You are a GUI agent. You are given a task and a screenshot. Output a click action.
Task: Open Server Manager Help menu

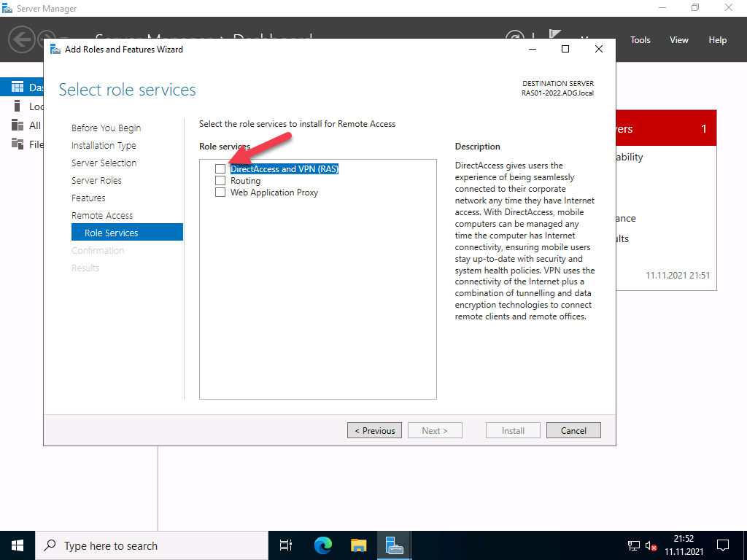[x=718, y=40]
